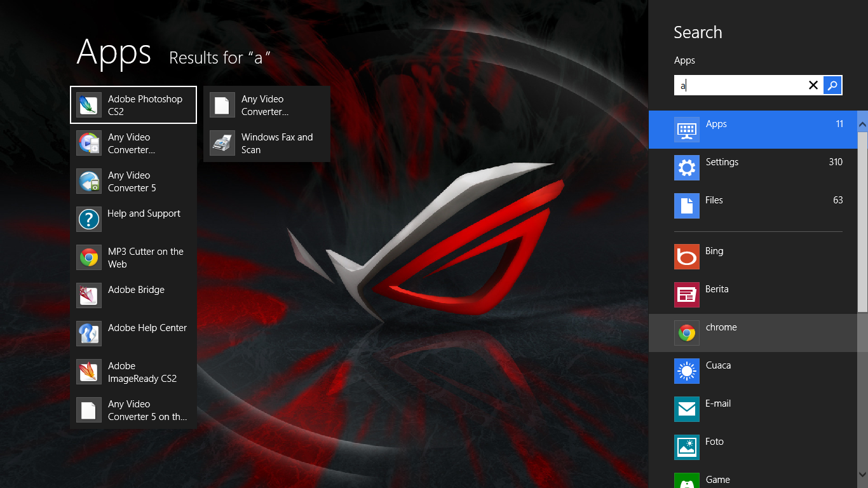Click the "Any Video Converter 5" label
Image resolution: width=868 pixels, height=488 pixels.
pyautogui.click(x=132, y=182)
